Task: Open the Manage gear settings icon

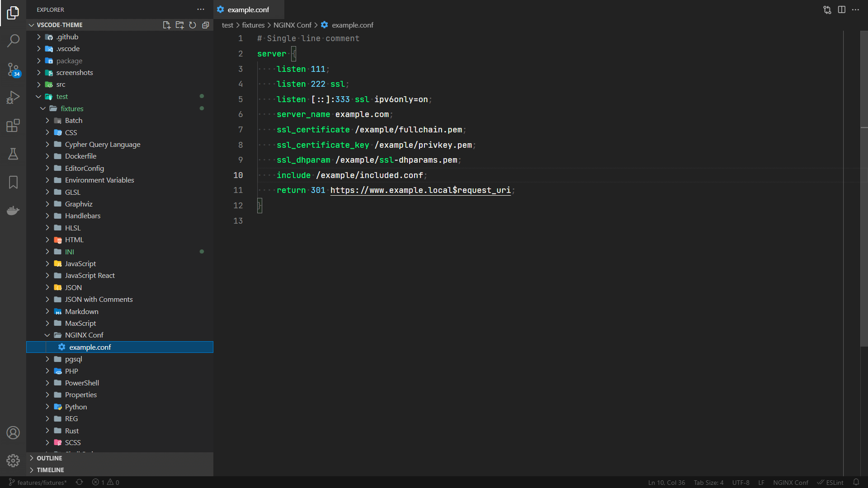Action: point(13,460)
